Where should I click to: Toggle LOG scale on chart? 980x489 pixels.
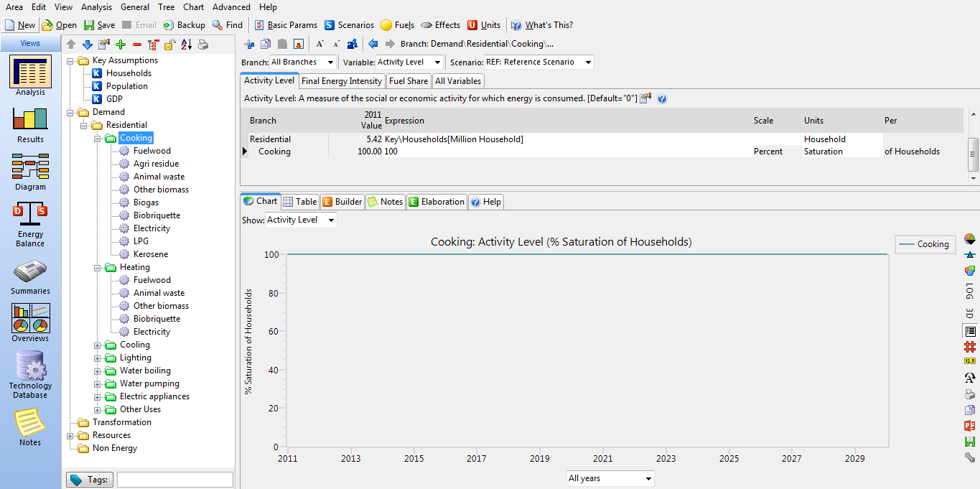coord(970,291)
